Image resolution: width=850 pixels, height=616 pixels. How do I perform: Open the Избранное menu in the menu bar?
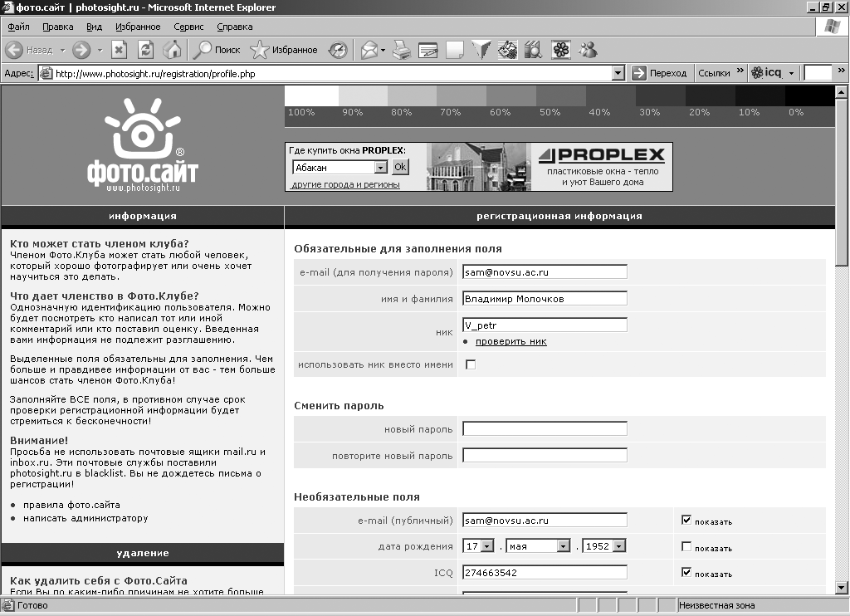point(138,27)
